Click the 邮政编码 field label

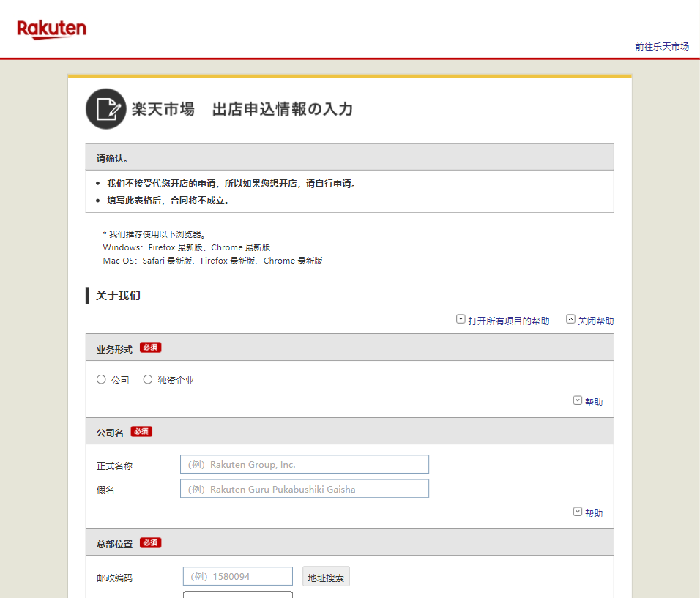114,578
